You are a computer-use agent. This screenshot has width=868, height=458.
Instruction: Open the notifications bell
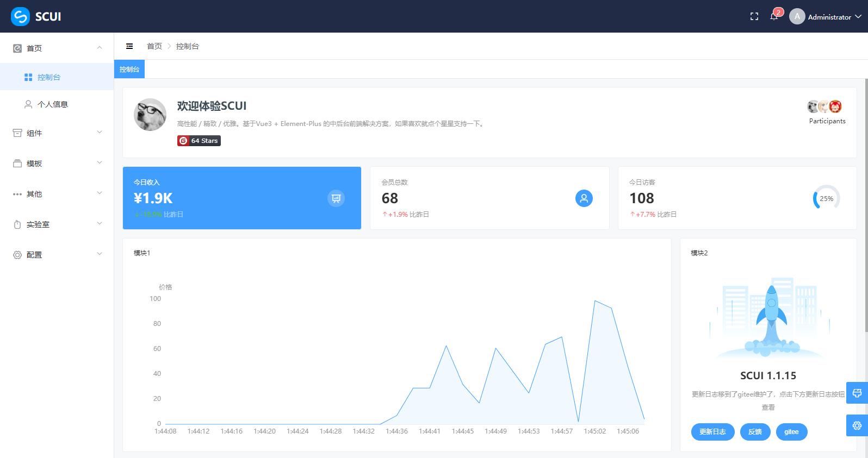[774, 17]
